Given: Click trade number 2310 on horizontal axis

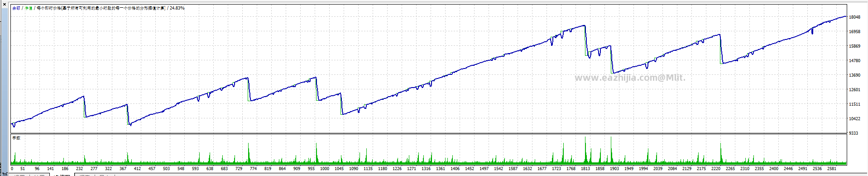Looking at the screenshot, I should pos(745,169).
